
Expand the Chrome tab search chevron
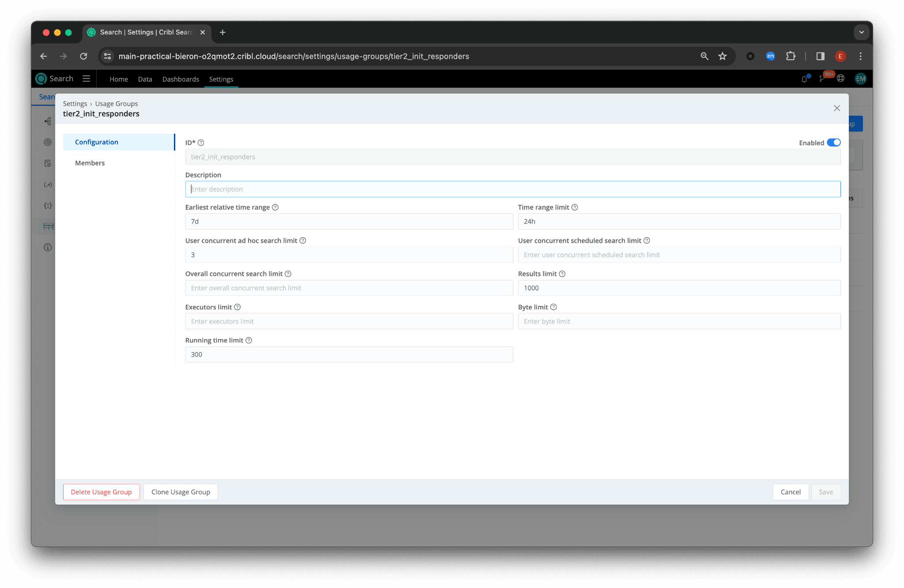click(x=861, y=32)
